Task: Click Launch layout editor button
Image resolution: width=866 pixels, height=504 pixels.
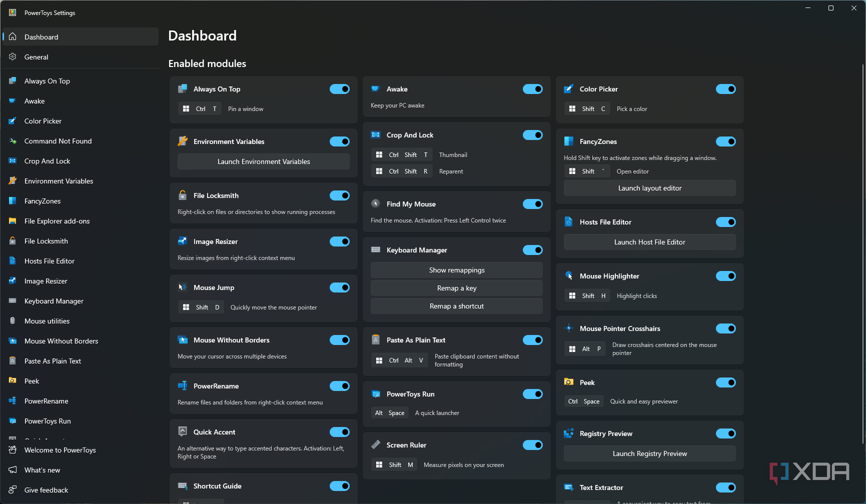Action: (650, 188)
